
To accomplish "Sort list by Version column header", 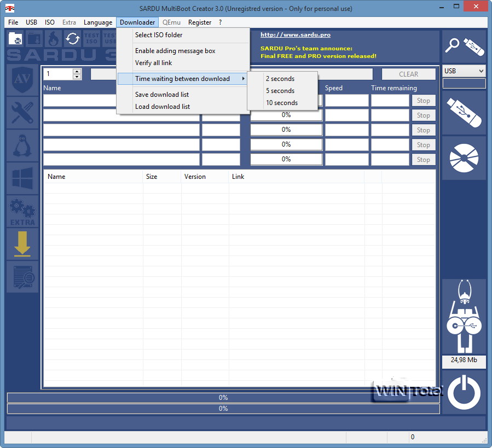I will point(205,177).
